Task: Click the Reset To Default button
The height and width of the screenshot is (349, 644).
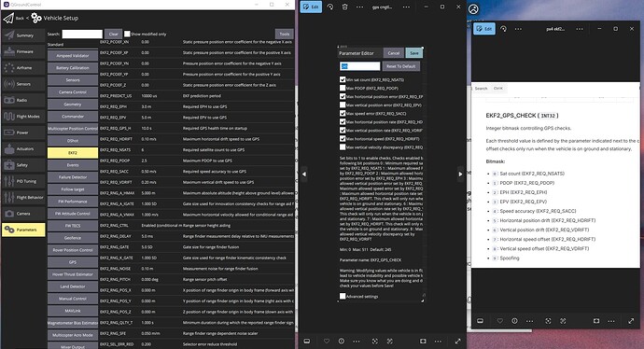Action: (x=400, y=66)
